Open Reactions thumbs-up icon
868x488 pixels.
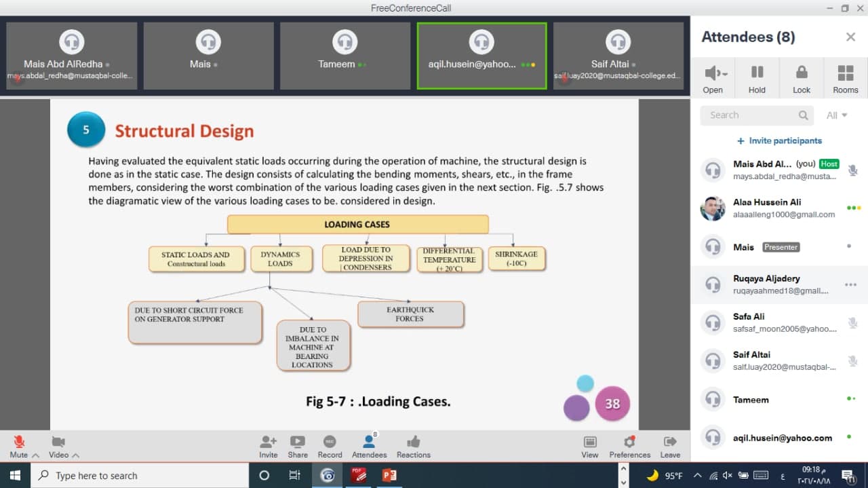pos(414,442)
